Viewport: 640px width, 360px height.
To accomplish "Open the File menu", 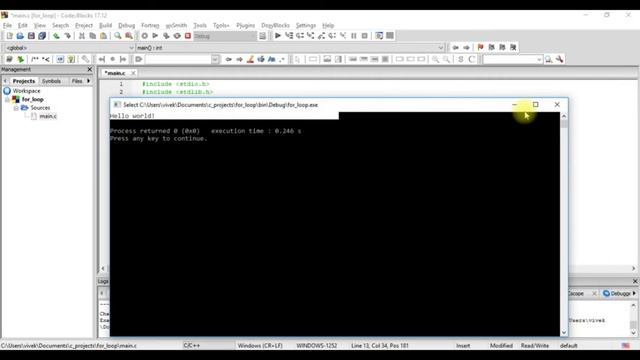I will click(7, 25).
